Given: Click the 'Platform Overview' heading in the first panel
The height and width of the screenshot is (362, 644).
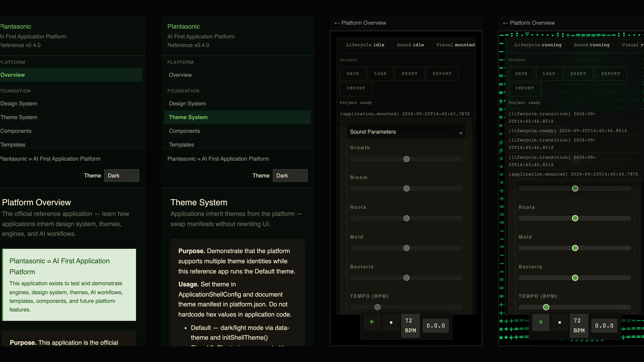Looking at the screenshot, I should (36, 202).
